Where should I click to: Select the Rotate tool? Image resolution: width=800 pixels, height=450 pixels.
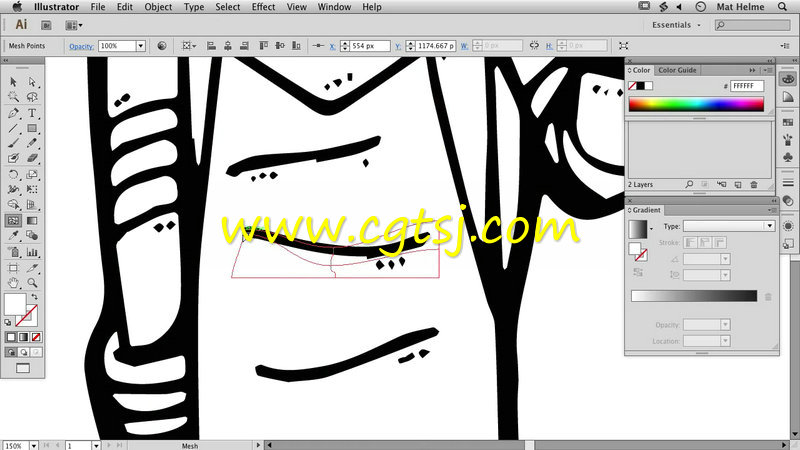point(13,174)
